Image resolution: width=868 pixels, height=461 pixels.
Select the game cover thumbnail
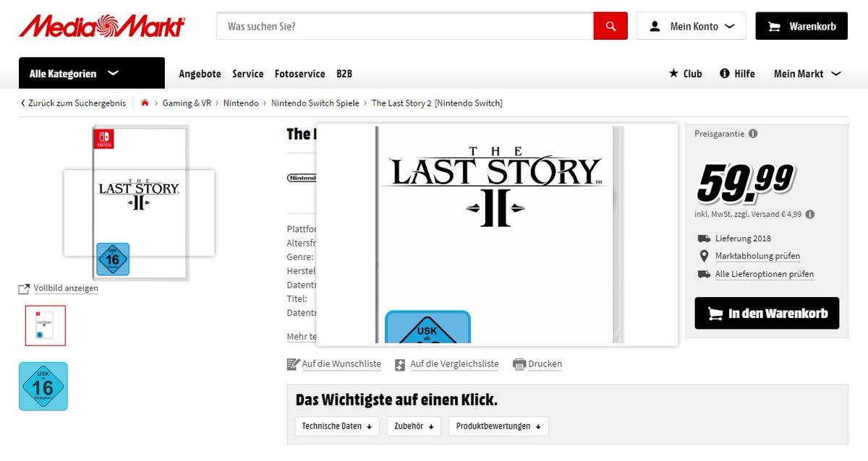[x=45, y=325]
